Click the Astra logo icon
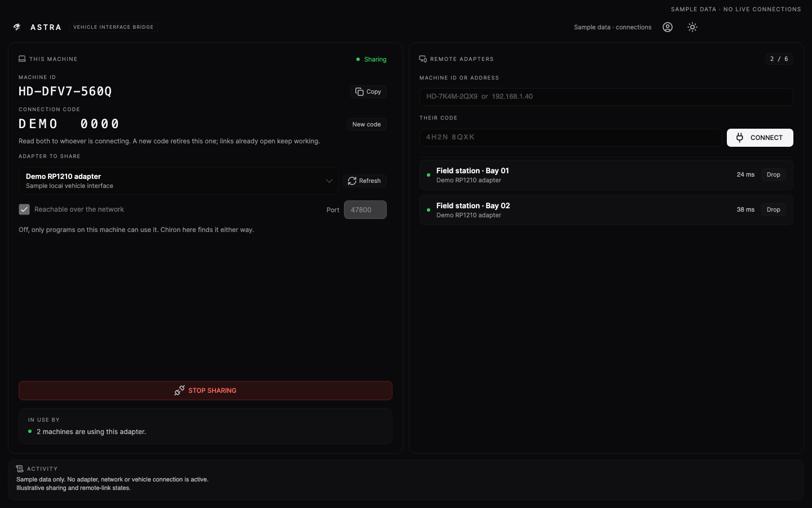Screen dimensions: 812x508 click(17, 27)
